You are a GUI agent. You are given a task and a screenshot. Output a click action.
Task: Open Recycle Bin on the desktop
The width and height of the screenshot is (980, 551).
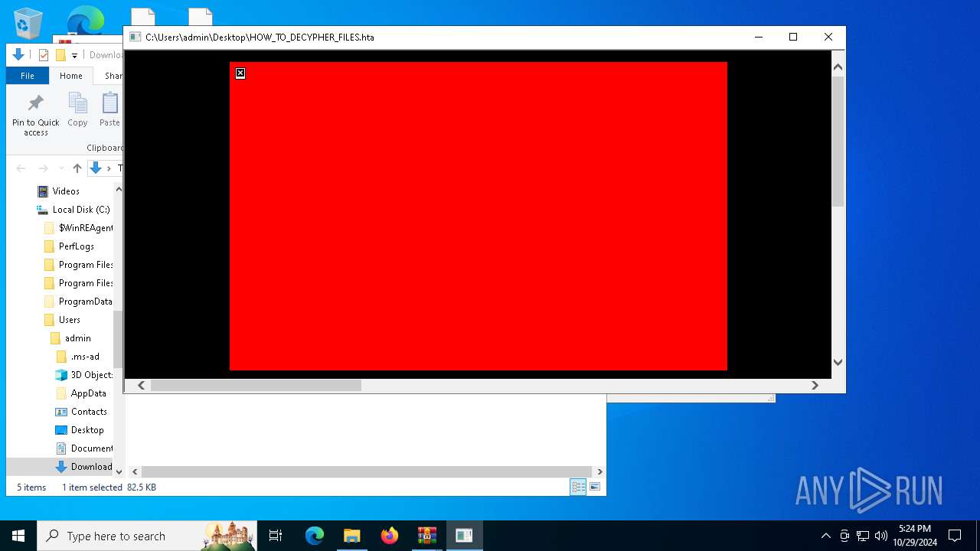(x=28, y=23)
